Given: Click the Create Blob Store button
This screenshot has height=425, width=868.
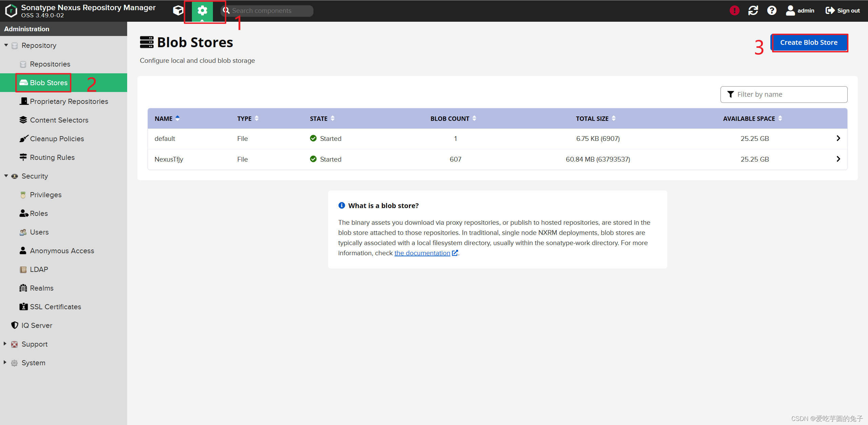Looking at the screenshot, I should tap(809, 42).
